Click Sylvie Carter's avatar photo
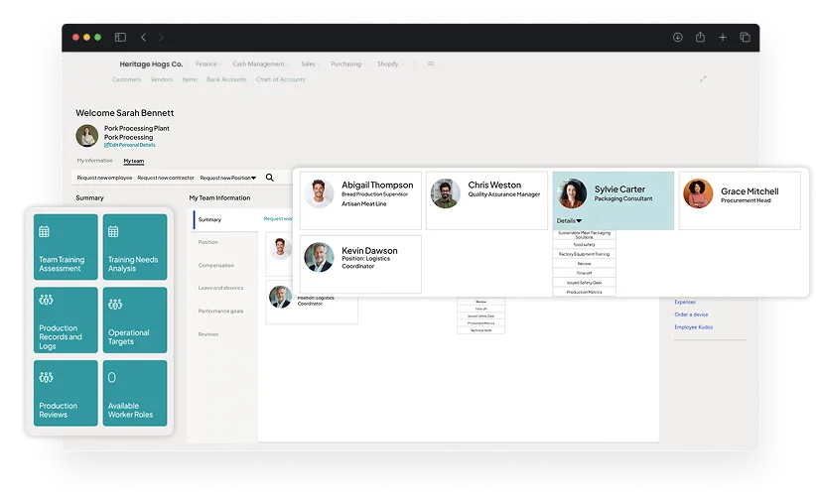 click(572, 193)
